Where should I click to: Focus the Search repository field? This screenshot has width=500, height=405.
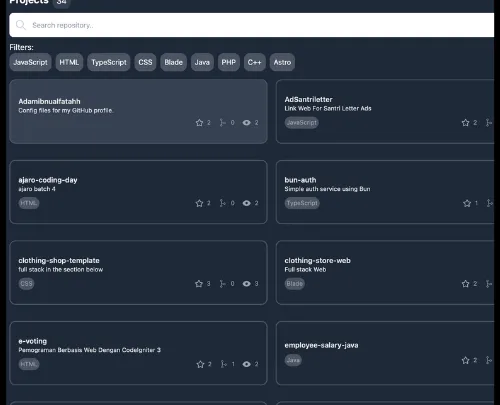252,25
